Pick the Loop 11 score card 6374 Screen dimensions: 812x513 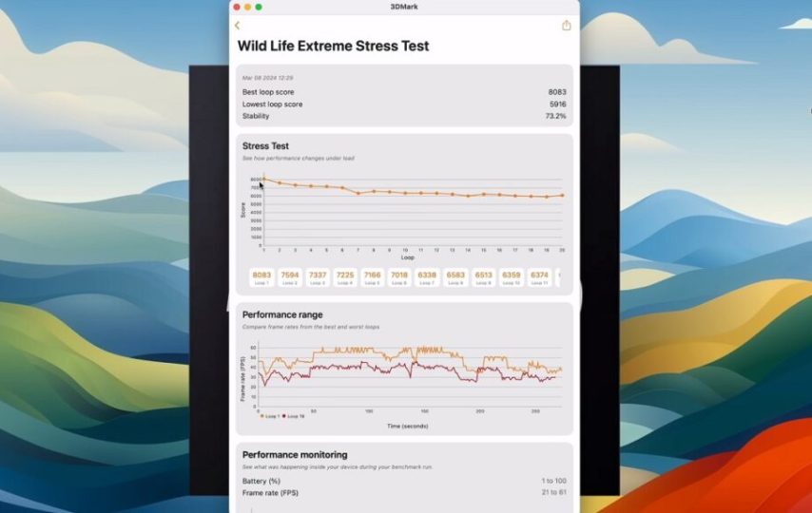(x=539, y=276)
